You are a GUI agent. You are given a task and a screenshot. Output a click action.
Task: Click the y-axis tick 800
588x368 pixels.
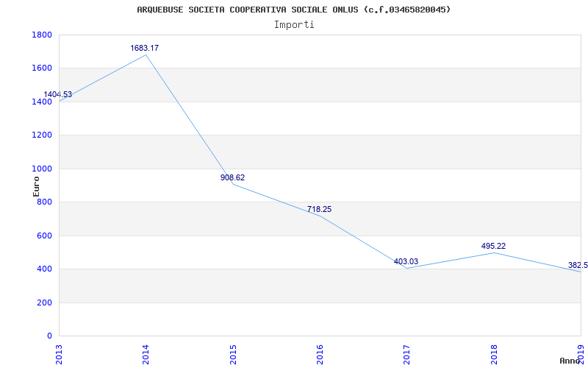pos(45,202)
